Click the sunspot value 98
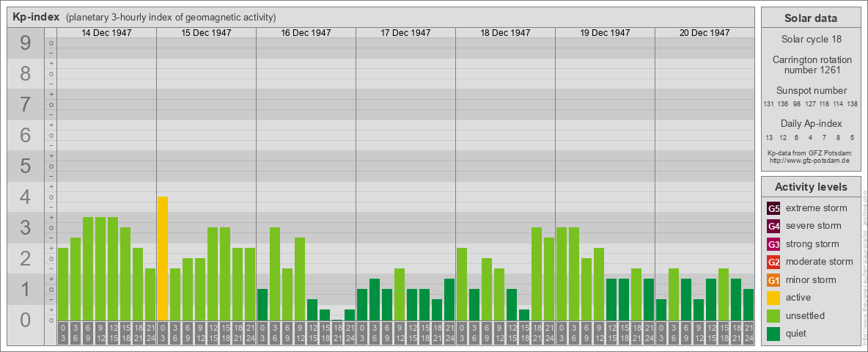Image resolution: width=868 pixels, height=352 pixels. (797, 104)
